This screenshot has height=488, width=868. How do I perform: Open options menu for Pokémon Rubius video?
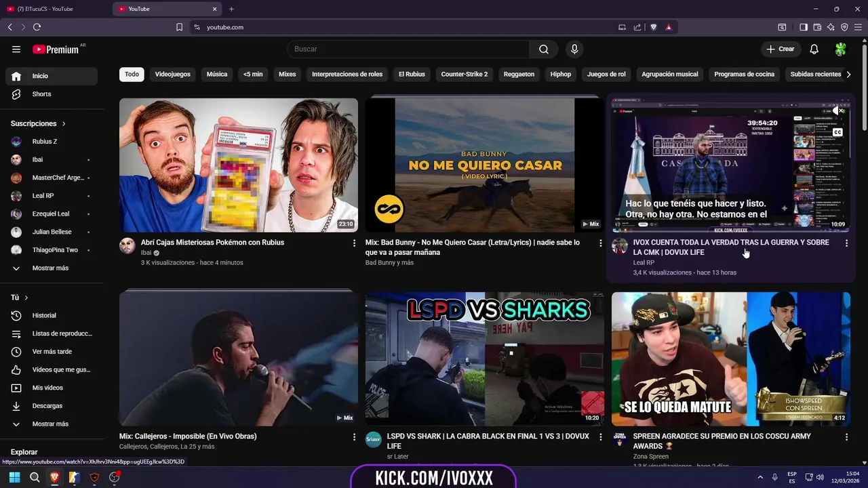[354, 243]
